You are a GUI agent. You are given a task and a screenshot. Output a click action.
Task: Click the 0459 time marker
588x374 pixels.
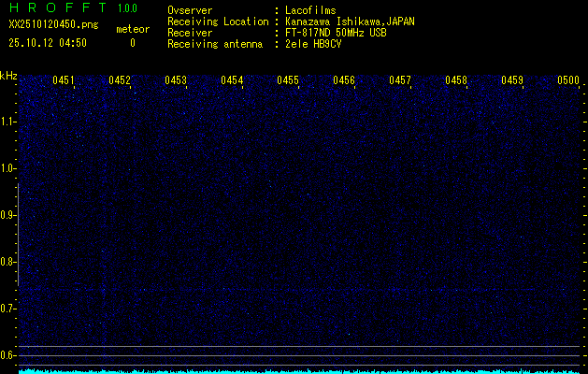point(512,81)
